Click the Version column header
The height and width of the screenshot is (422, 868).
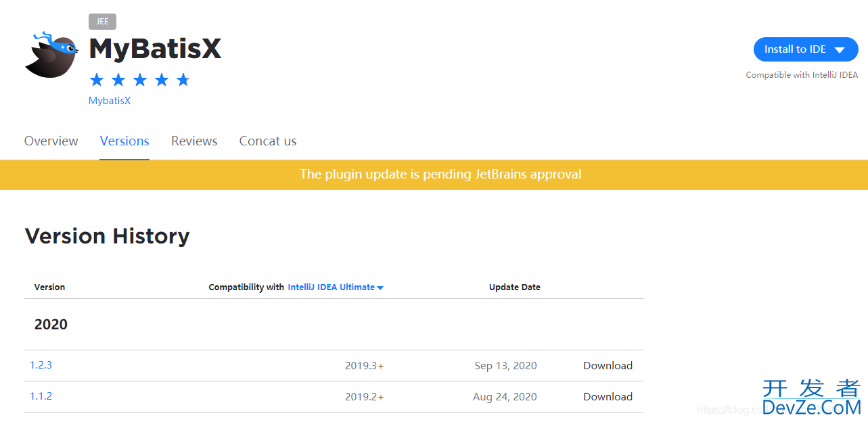pos(49,287)
